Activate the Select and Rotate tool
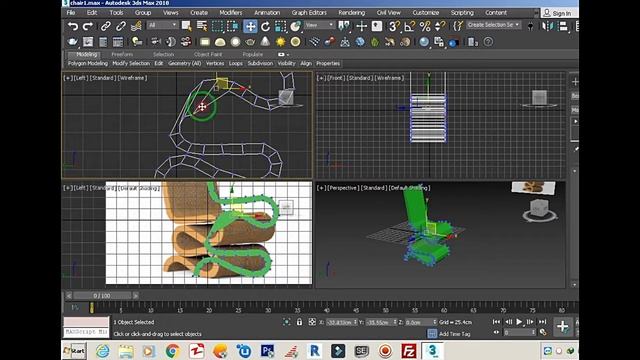The height and width of the screenshot is (360, 640). pyautogui.click(x=265, y=27)
